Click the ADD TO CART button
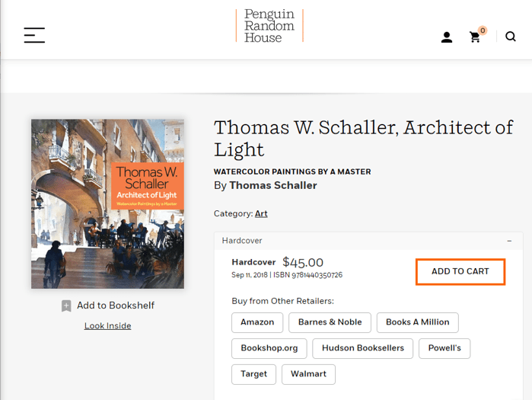 tap(460, 272)
